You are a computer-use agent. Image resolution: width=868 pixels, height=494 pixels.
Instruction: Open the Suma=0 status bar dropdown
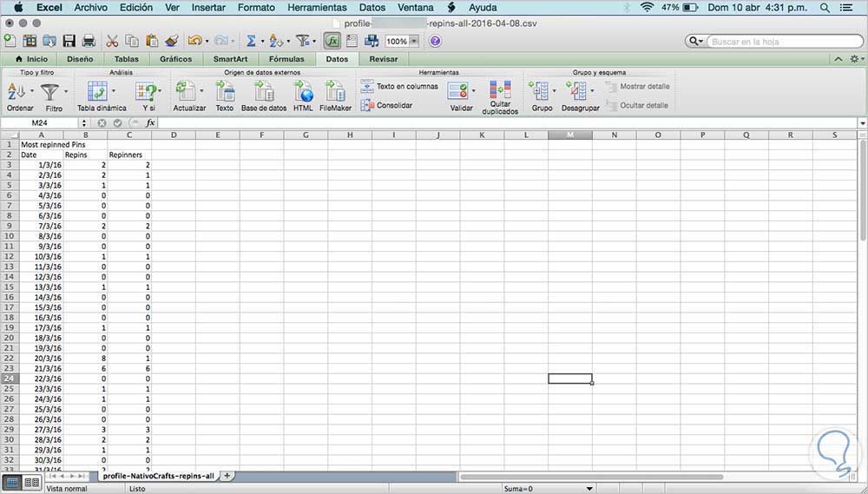coord(589,489)
